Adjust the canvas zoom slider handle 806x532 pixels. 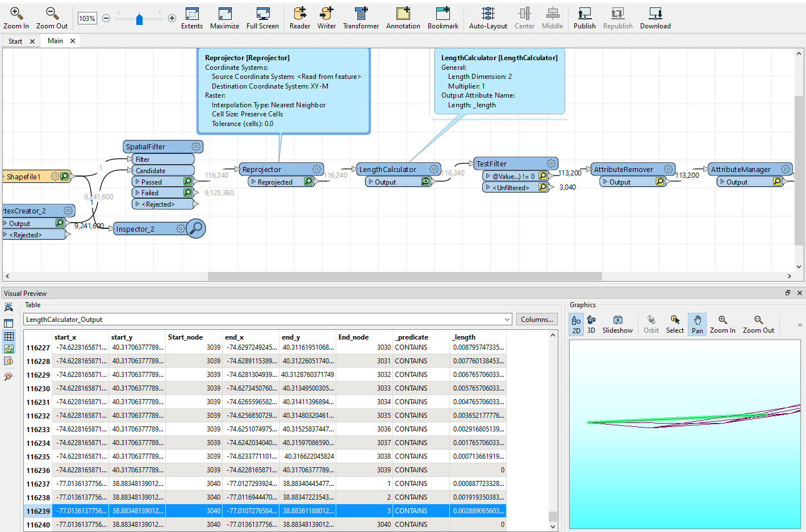139,19
